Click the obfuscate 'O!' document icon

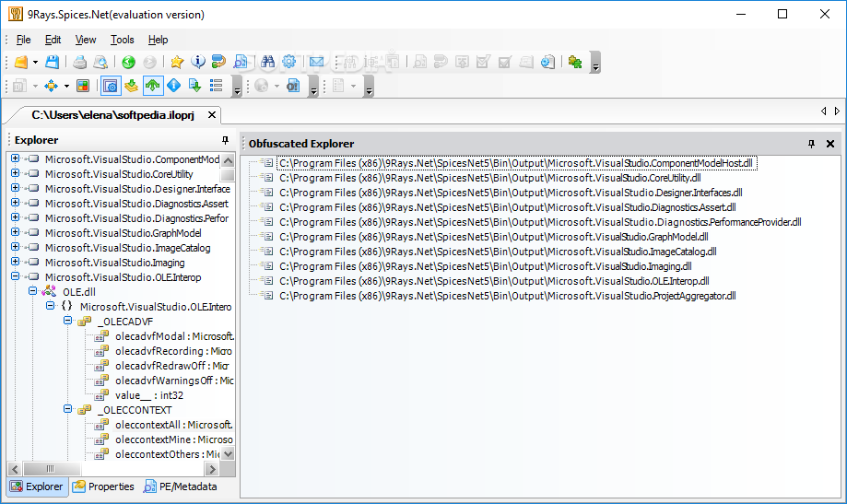click(293, 86)
